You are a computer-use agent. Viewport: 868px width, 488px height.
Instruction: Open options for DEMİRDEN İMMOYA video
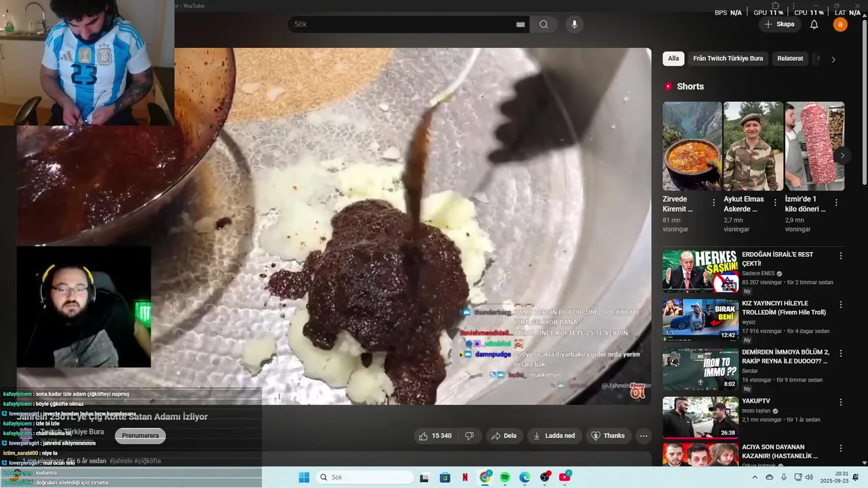click(x=841, y=354)
